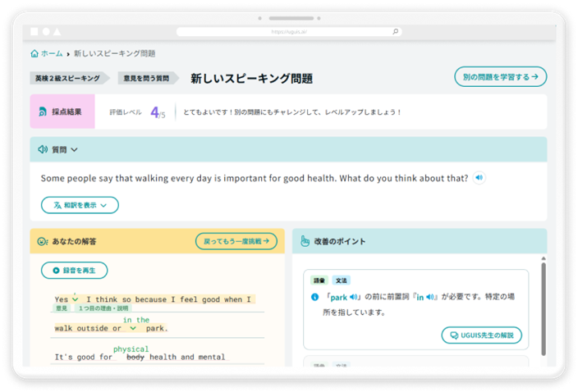This screenshot has width=578, height=392.
Task: Click the home icon in breadcrumb
Action: [34, 53]
